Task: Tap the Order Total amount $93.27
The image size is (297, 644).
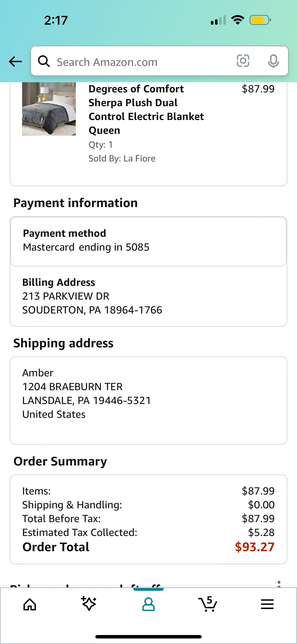Action: tap(255, 547)
